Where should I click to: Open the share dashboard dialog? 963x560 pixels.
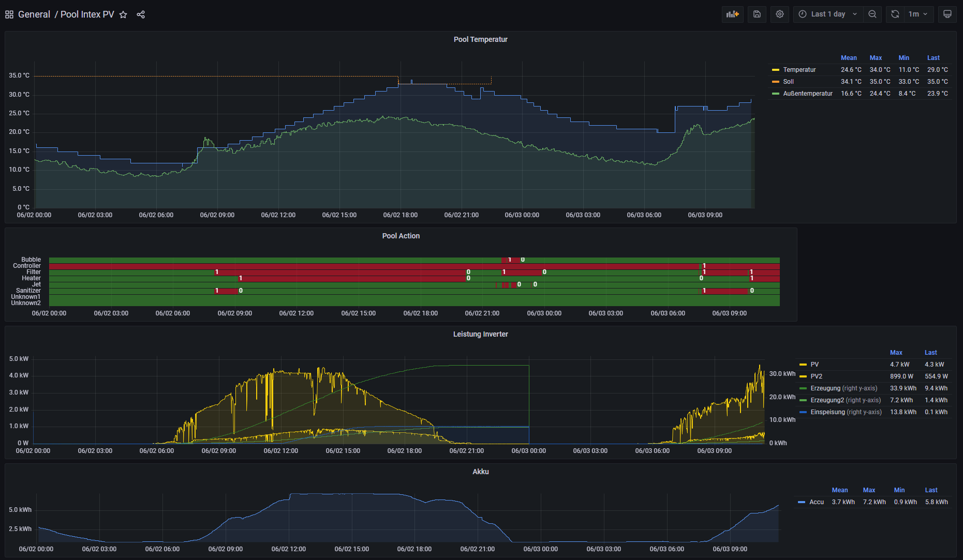click(141, 14)
